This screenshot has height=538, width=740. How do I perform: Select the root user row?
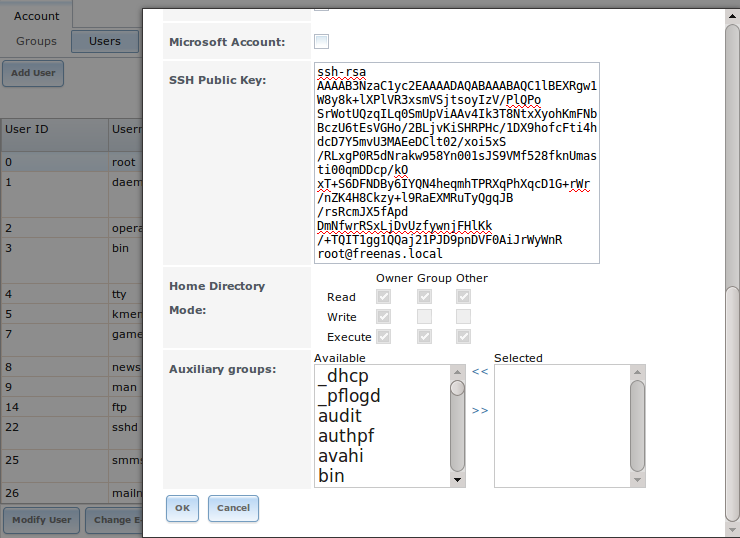click(71, 162)
